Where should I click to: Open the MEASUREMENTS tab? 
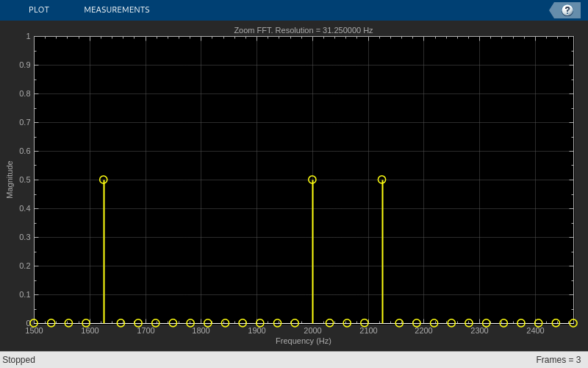pos(117,10)
